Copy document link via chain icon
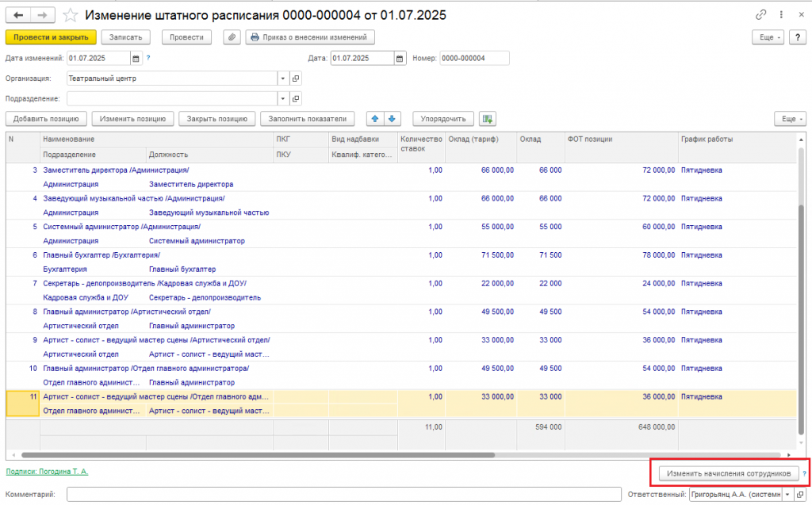 click(760, 15)
